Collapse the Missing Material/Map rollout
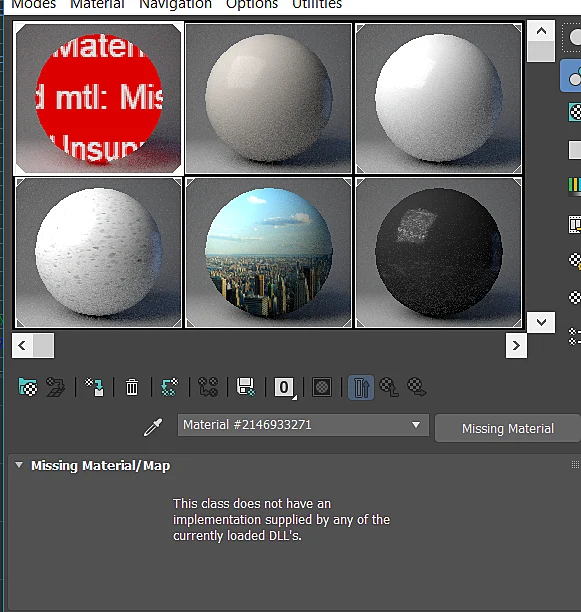 19,465
